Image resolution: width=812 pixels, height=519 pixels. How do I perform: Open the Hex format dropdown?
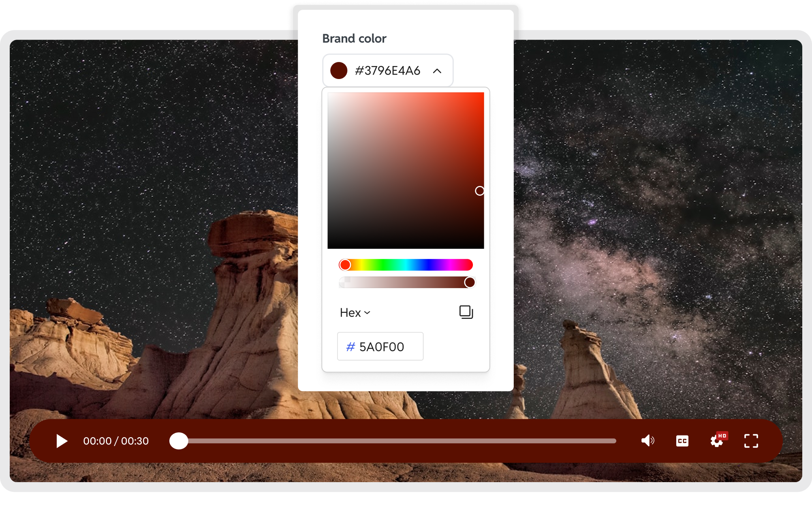click(x=355, y=312)
